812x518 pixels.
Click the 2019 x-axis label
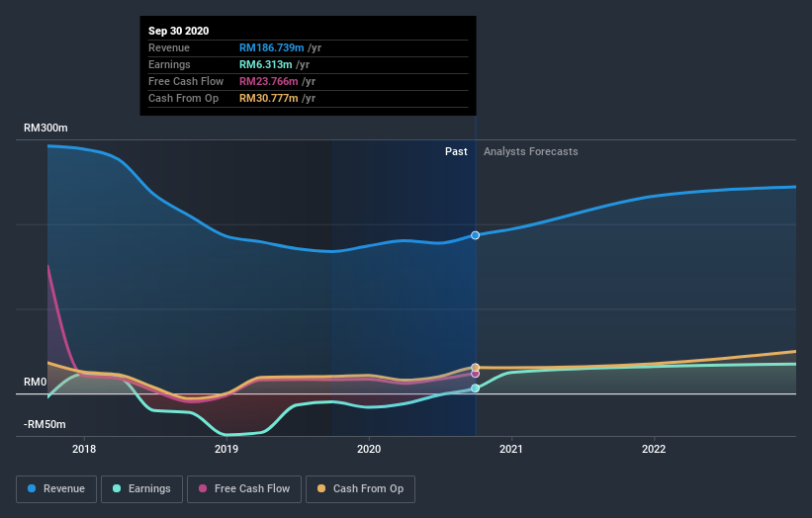pos(226,449)
